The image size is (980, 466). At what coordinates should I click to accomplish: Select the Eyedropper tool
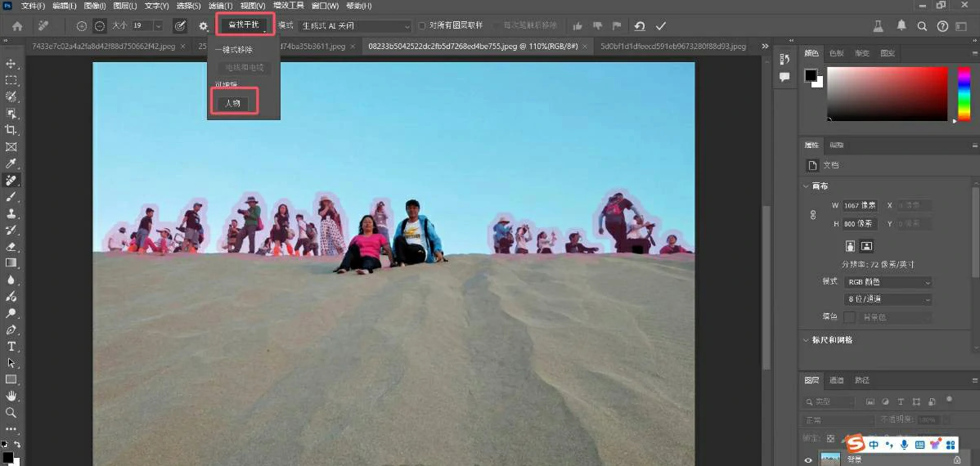click(x=11, y=164)
